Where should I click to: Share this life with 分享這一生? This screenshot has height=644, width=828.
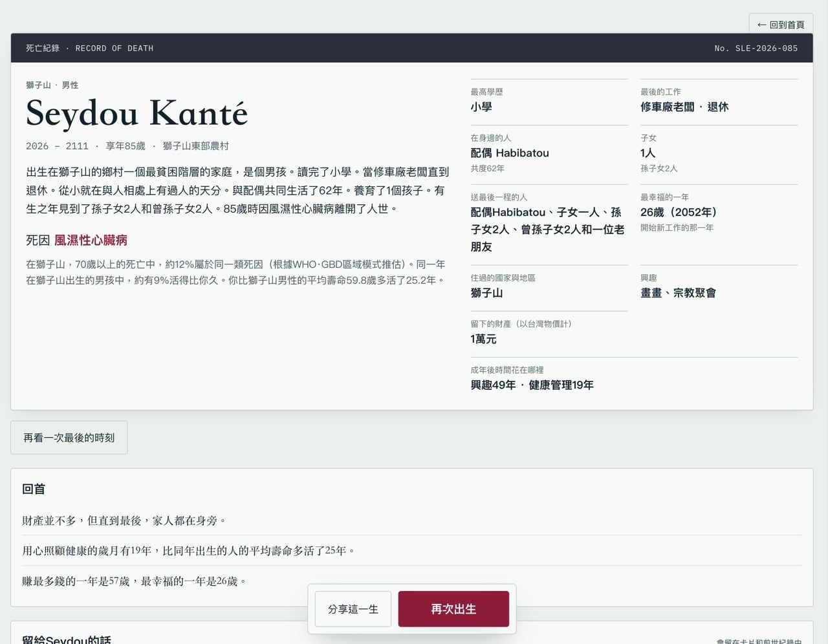click(353, 609)
